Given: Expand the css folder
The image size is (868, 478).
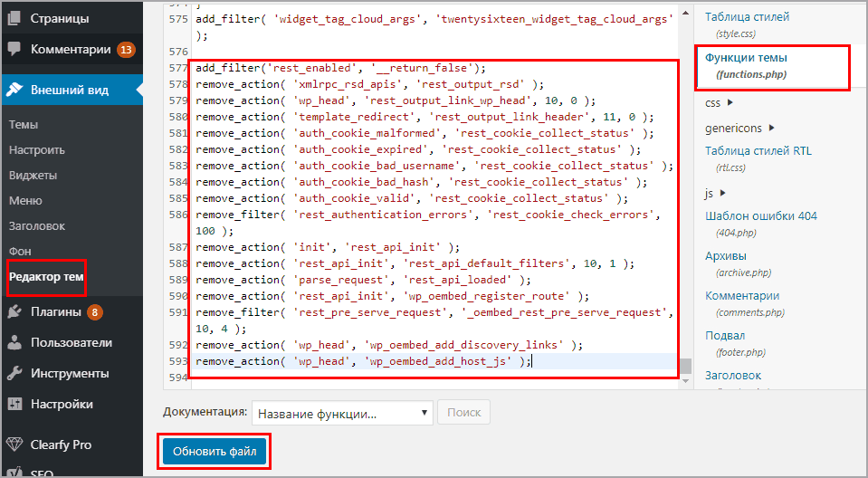Looking at the screenshot, I should pos(719,103).
